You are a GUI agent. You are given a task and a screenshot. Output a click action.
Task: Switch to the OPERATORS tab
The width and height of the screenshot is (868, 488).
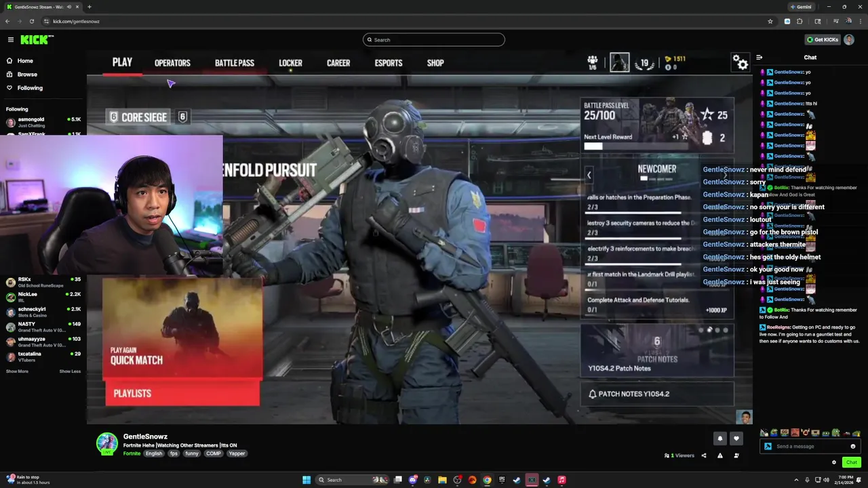click(x=172, y=63)
